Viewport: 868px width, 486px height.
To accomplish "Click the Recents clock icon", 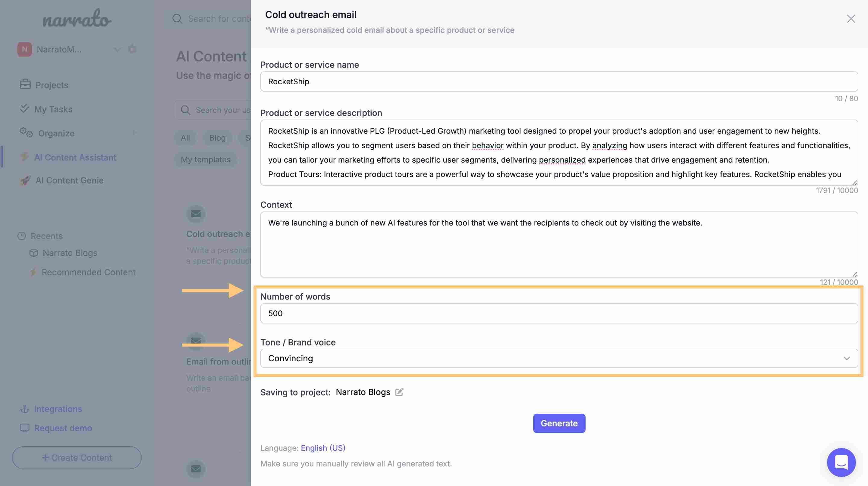I will point(22,236).
